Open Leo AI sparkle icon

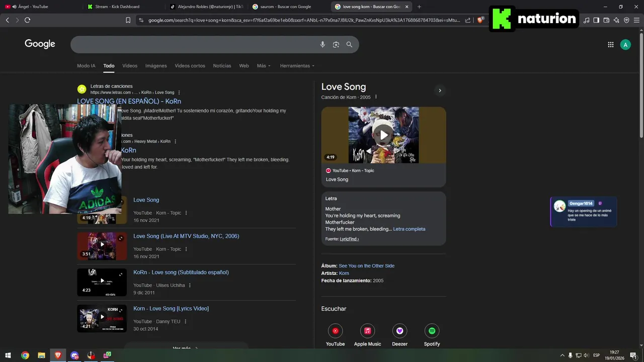[x=616, y=20]
